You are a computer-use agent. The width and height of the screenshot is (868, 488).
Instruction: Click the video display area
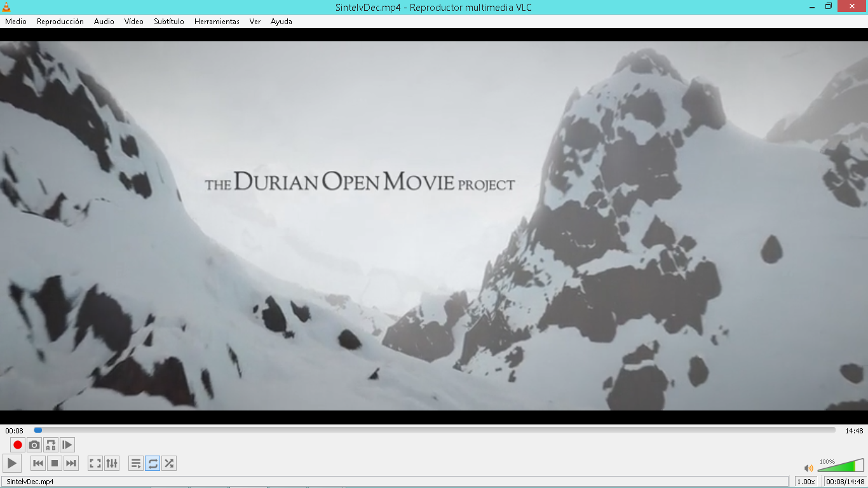434,226
